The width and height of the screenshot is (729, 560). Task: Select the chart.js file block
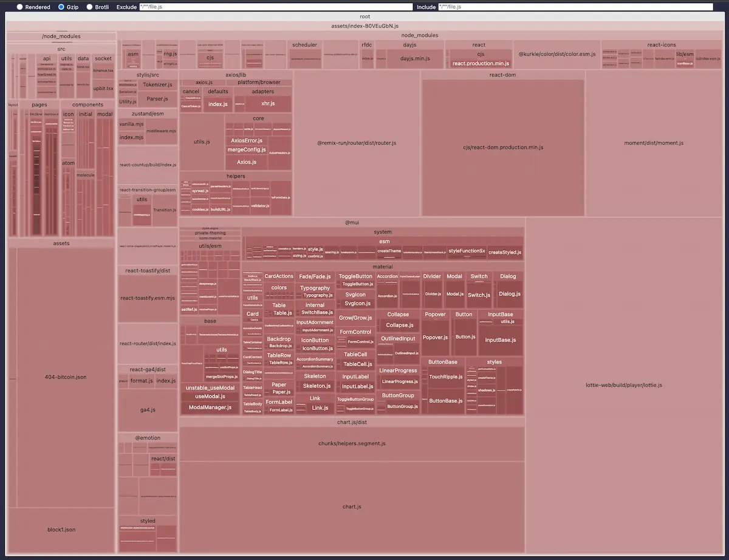352,507
